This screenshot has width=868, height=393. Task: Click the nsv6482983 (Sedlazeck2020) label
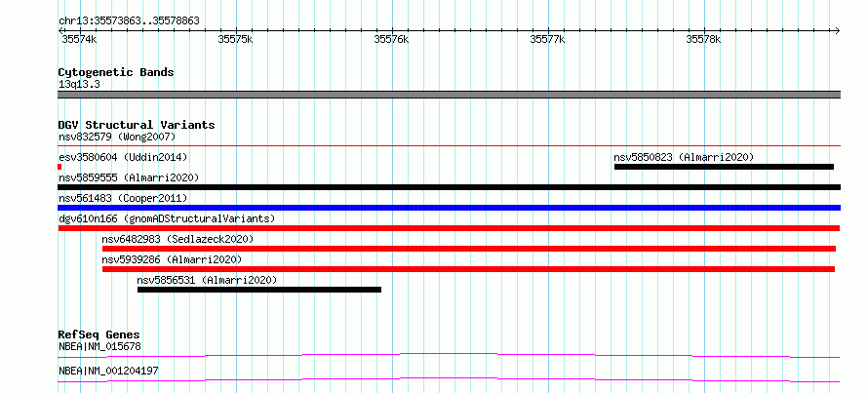click(x=178, y=239)
